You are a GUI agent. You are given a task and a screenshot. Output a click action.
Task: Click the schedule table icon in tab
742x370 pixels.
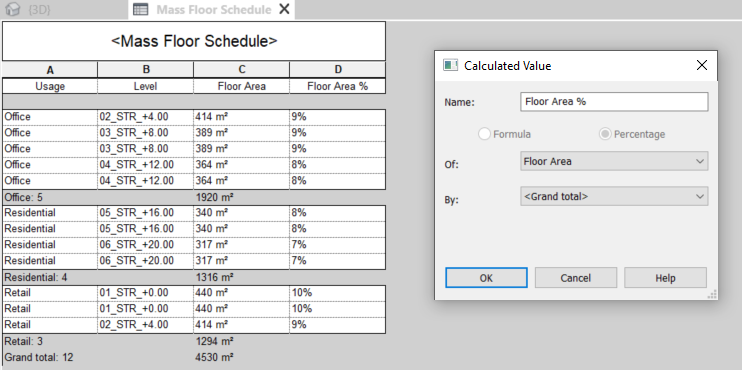click(141, 9)
